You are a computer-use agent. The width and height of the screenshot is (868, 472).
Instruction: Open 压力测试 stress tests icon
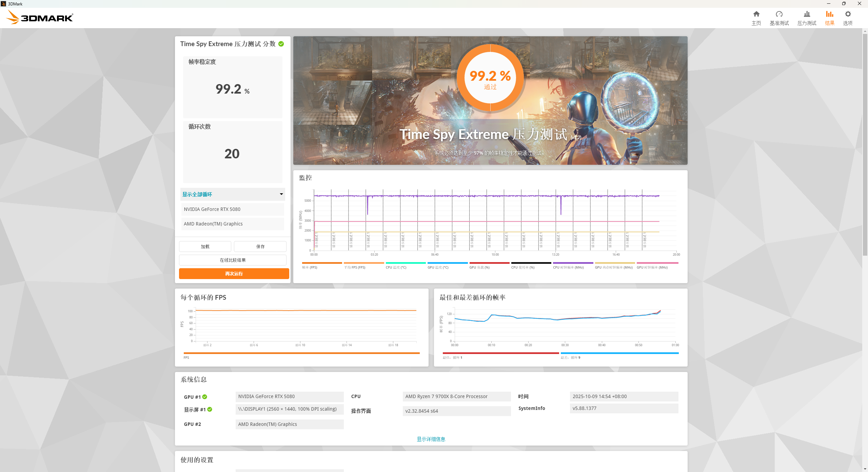(x=807, y=14)
